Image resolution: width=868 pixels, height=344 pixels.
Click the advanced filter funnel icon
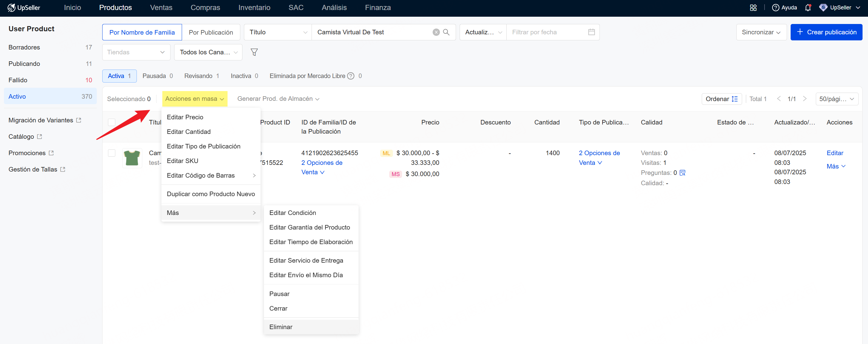255,52
